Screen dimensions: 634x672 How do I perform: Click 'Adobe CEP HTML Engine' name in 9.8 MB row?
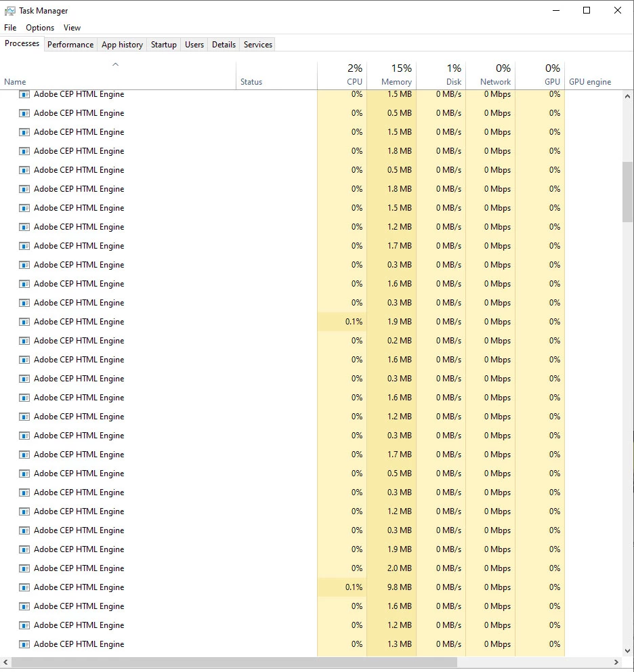pos(79,587)
